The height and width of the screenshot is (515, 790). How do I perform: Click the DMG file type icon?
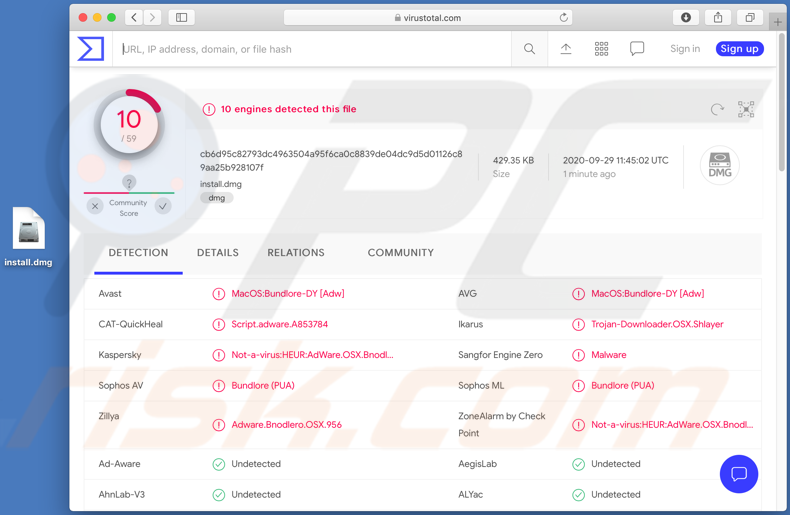[719, 165]
